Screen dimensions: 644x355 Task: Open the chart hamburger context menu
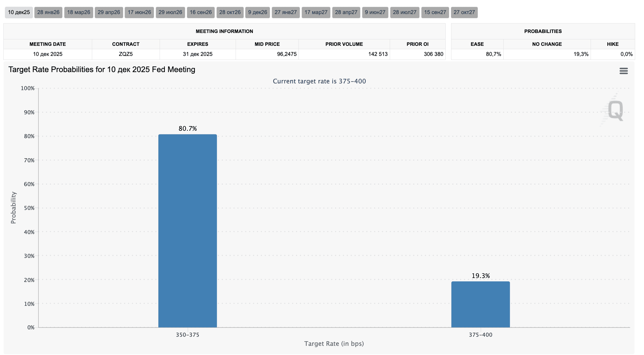pyautogui.click(x=623, y=71)
